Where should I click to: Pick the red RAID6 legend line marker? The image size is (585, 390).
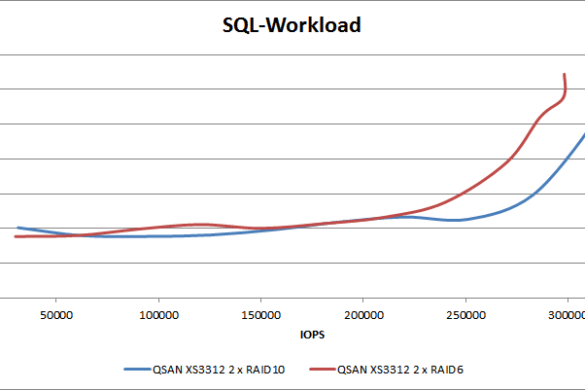[323, 369]
